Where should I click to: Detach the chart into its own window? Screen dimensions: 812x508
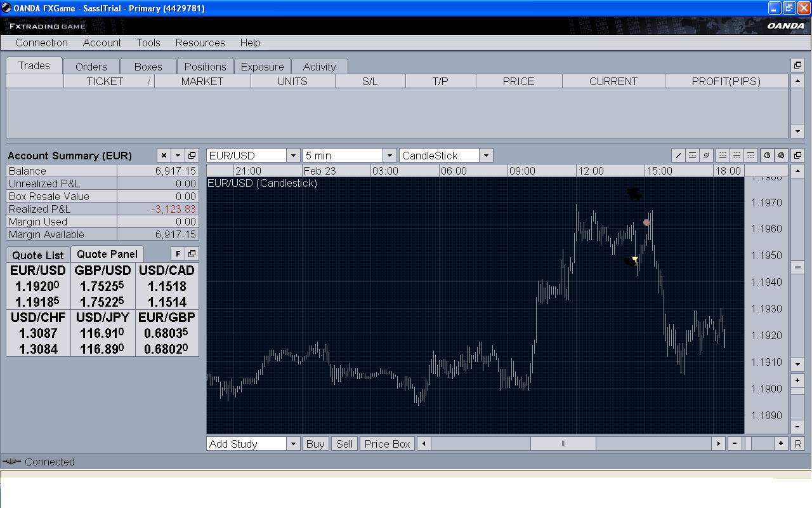(797, 156)
